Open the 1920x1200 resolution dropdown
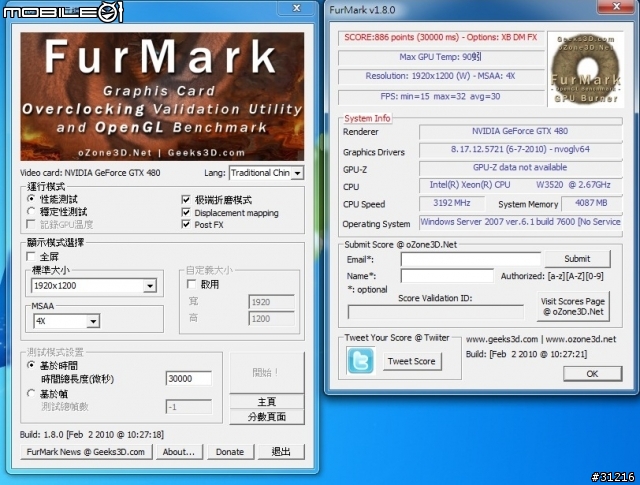 pos(93,285)
